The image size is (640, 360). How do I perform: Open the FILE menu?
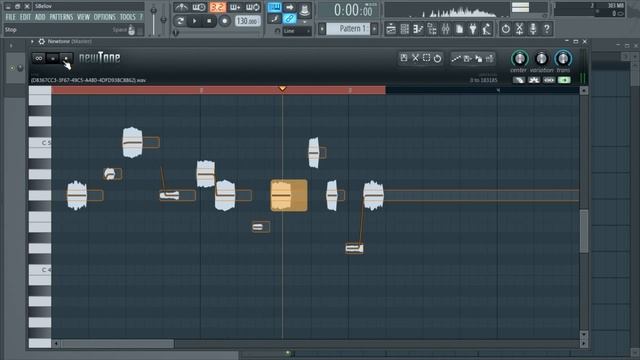tap(10, 17)
